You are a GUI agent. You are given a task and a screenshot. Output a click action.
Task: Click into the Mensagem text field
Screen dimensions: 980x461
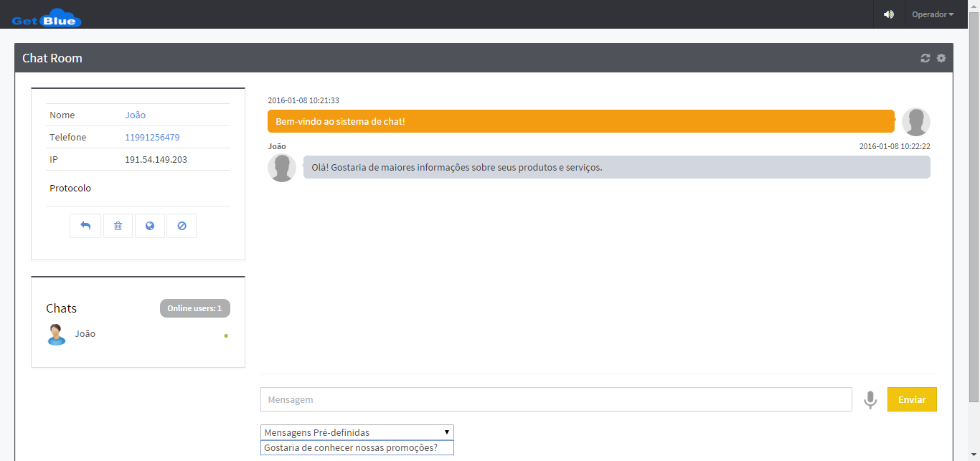556,399
